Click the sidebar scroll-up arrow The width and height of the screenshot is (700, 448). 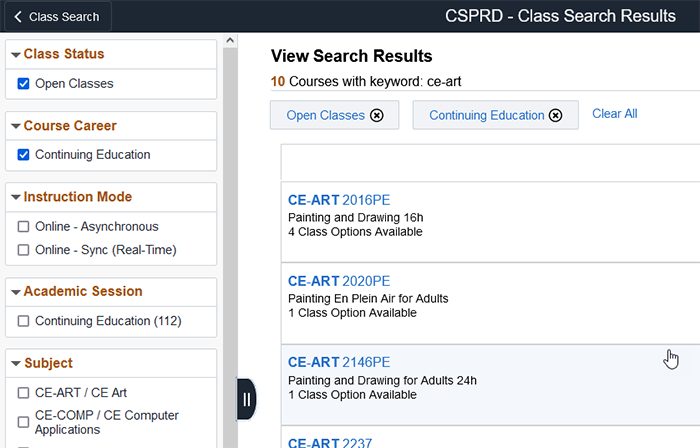[x=230, y=41]
